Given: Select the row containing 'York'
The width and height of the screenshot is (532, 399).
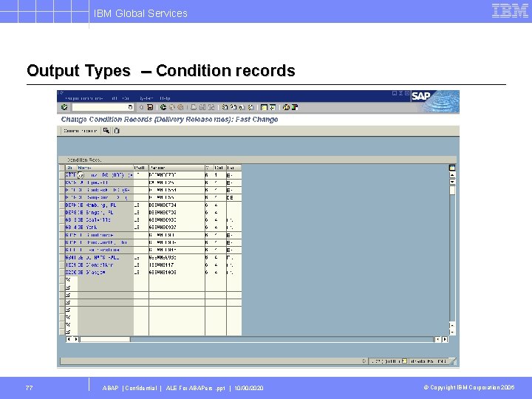Looking at the screenshot, I should pyautogui.click(x=62, y=228).
